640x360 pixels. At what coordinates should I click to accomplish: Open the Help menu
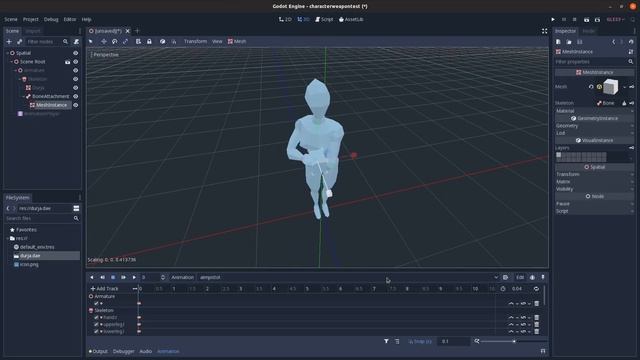point(87,19)
